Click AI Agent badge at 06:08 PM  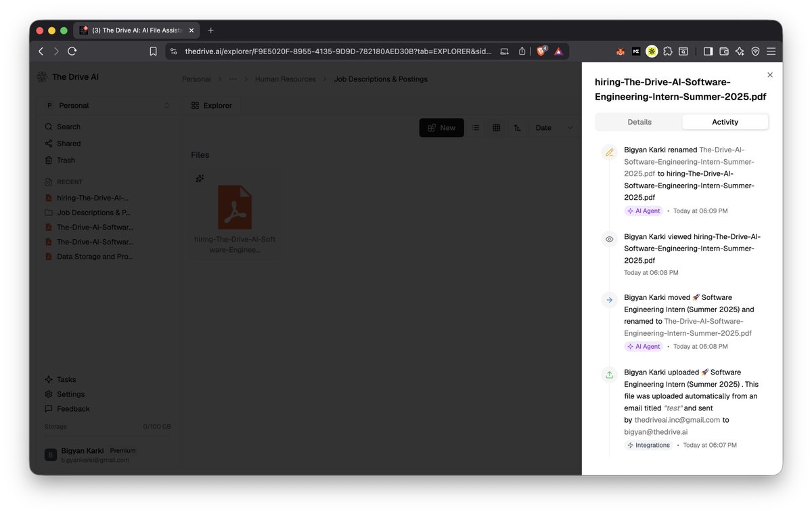644,346
